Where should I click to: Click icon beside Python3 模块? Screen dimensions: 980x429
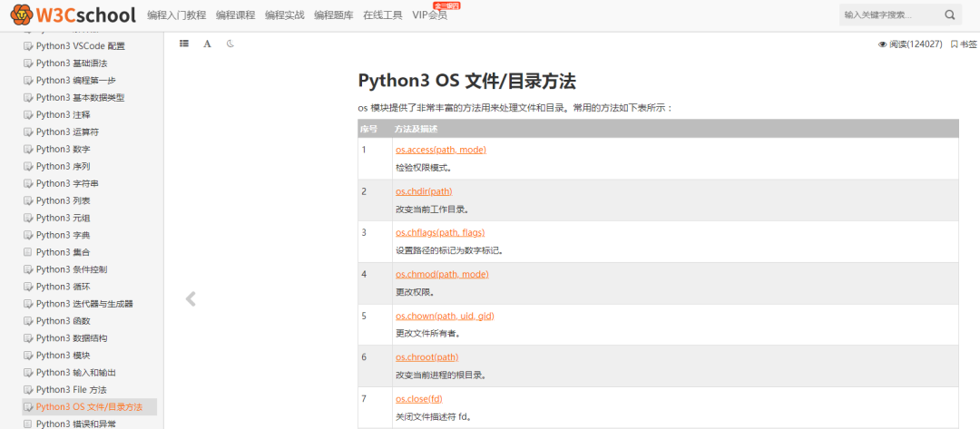[27, 355]
